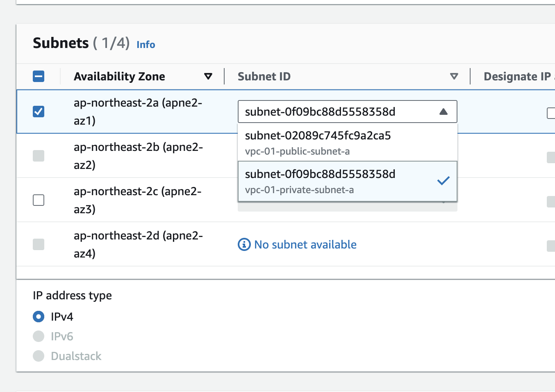Sort by Availability Zone arrow icon
The width and height of the screenshot is (555, 392).
[x=208, y=76]
